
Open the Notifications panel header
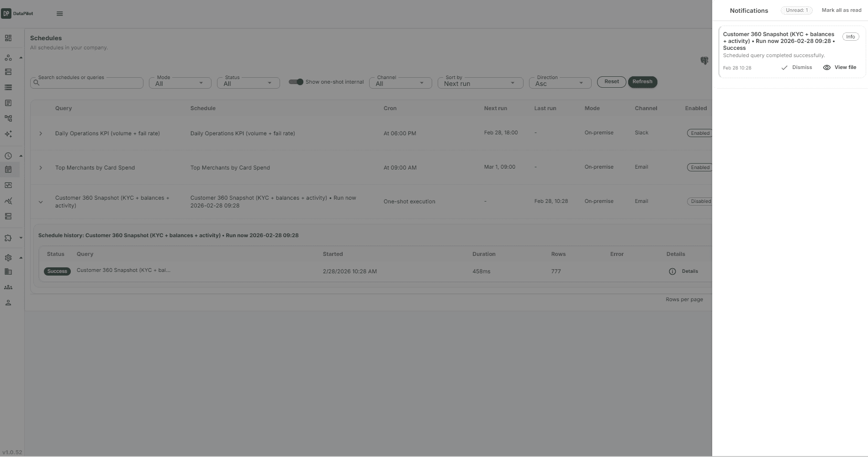point(749,11)
